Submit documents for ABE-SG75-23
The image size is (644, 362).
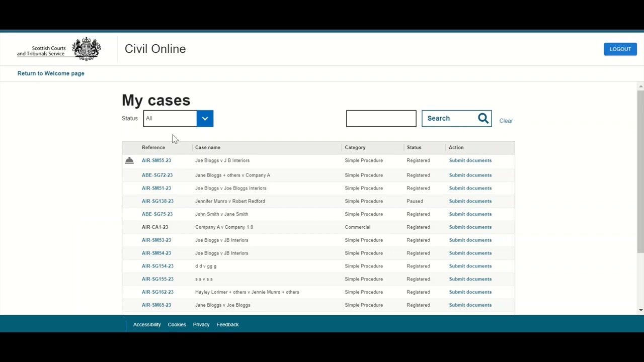click(470, 214)
